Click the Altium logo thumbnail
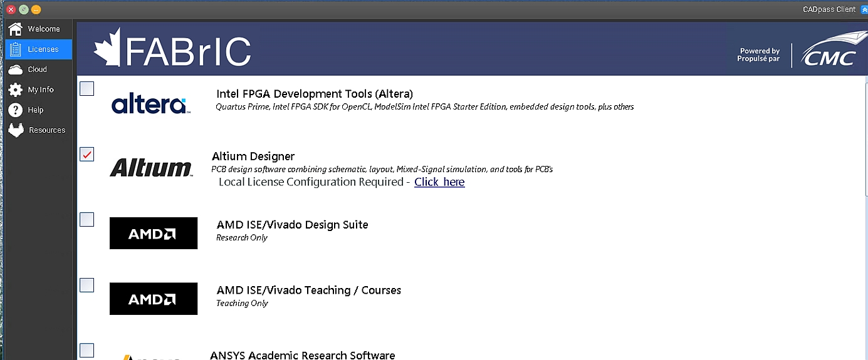 click(x=151, y=168)
